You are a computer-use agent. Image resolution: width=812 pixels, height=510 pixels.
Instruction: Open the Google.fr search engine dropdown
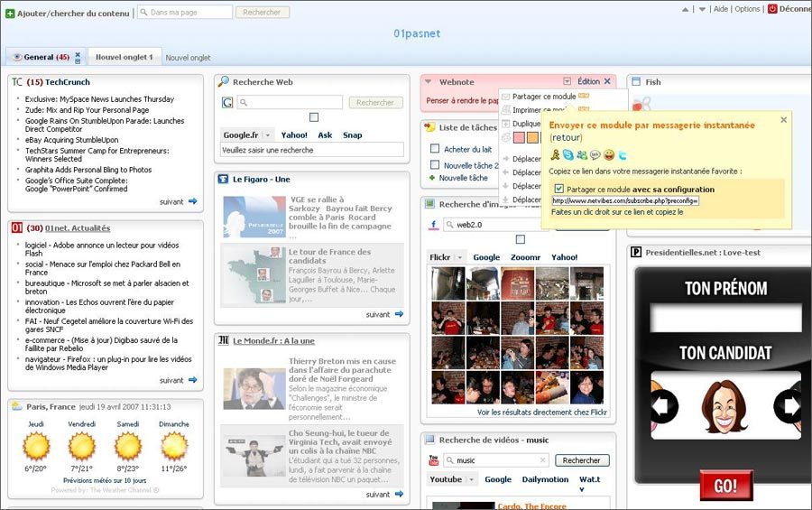pyautogui.click(x=267, y=134)
